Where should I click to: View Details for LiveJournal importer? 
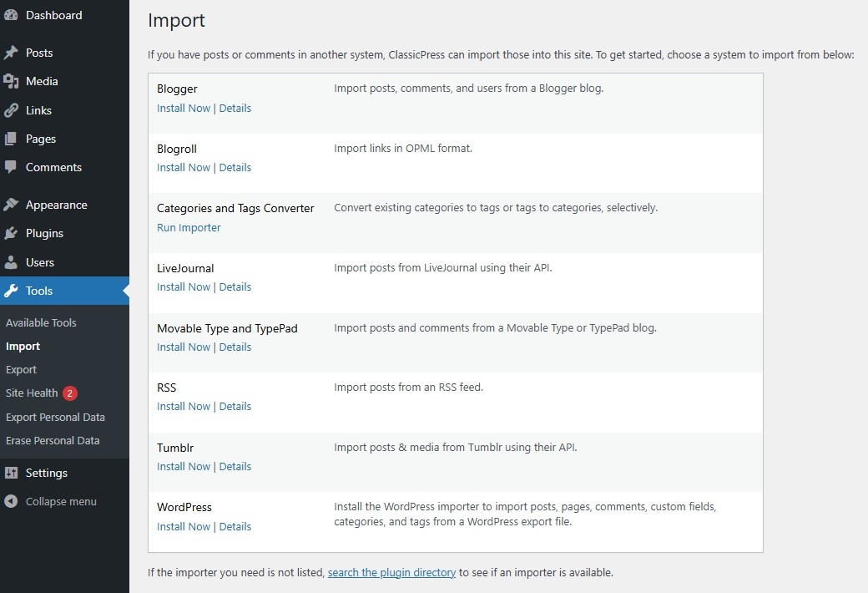point(235,287)
